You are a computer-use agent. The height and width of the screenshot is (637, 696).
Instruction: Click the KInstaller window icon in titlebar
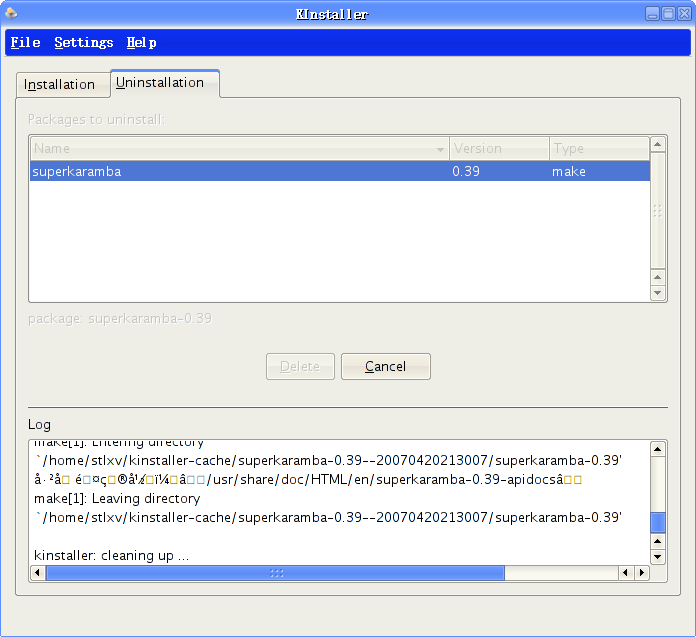click(11, 14)
